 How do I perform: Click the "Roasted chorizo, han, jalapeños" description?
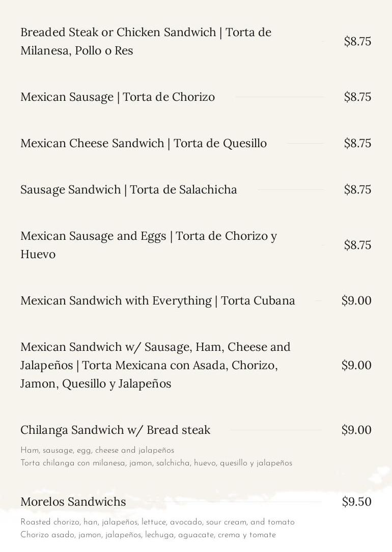tap(157, 522)
